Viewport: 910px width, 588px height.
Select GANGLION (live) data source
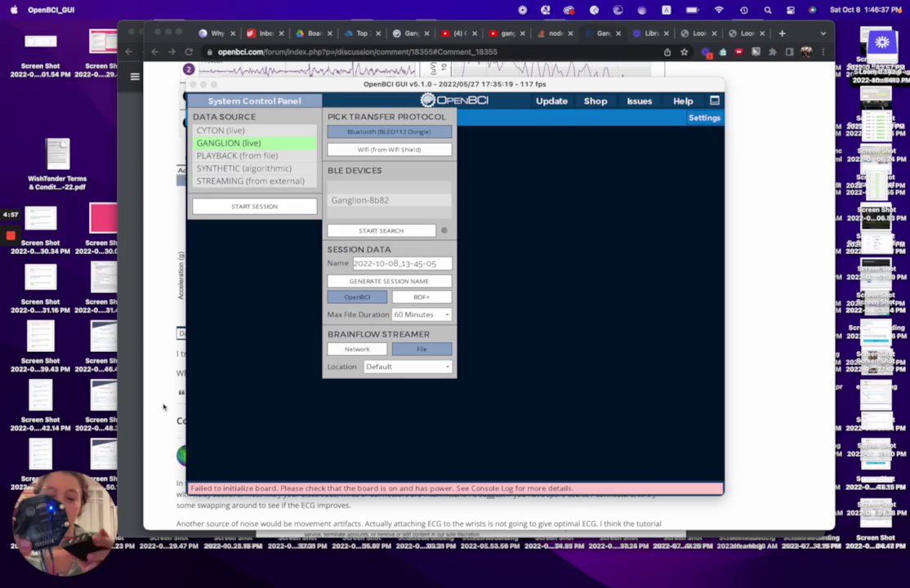(255, 143)
